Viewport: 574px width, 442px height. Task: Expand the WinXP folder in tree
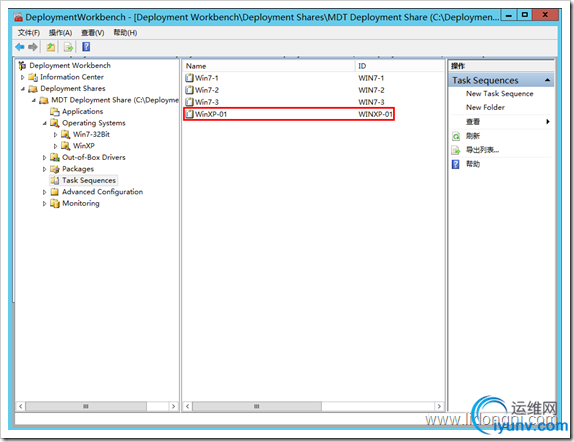(55, 146)
